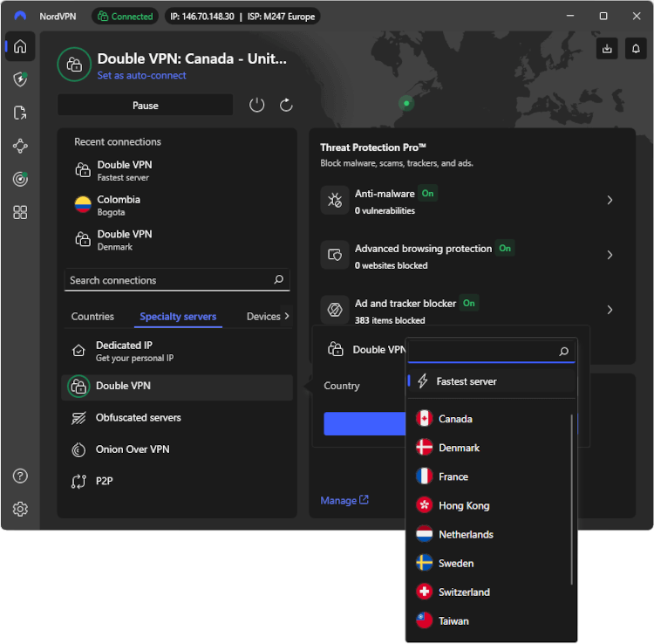Select Double VPN specialty server row
Screen dimensions: 654x644
(177, 387)
